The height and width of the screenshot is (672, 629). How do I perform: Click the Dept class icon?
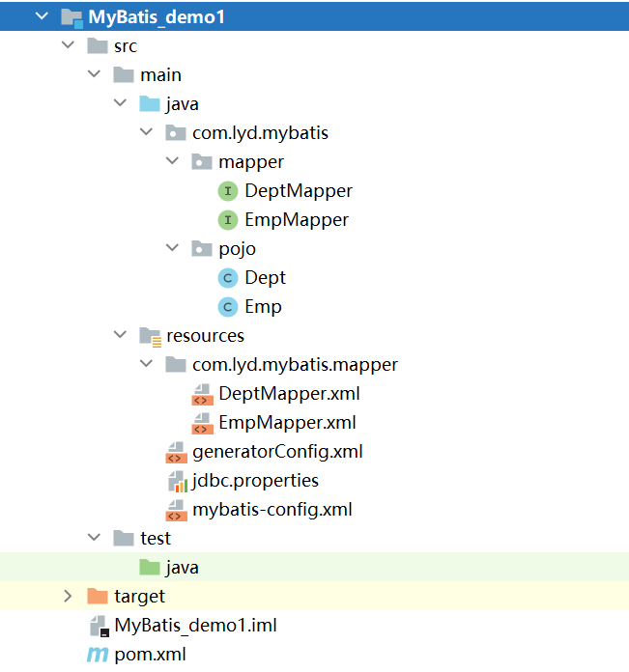228,278
